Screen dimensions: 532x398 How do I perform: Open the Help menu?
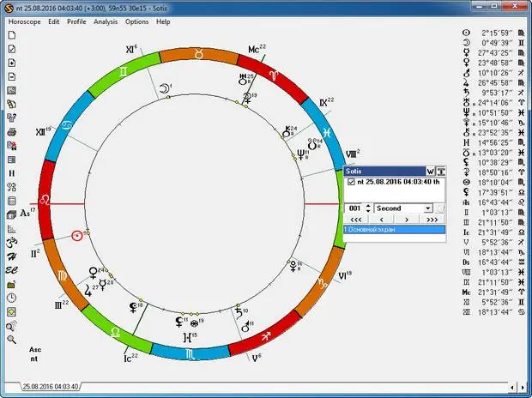click(x=163, y=21)
